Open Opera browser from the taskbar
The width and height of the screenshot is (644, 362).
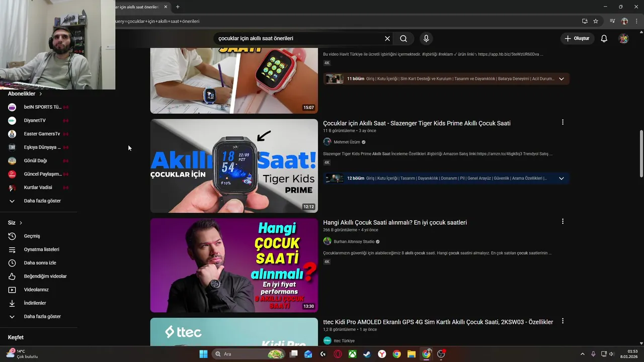tap(338, 354)
